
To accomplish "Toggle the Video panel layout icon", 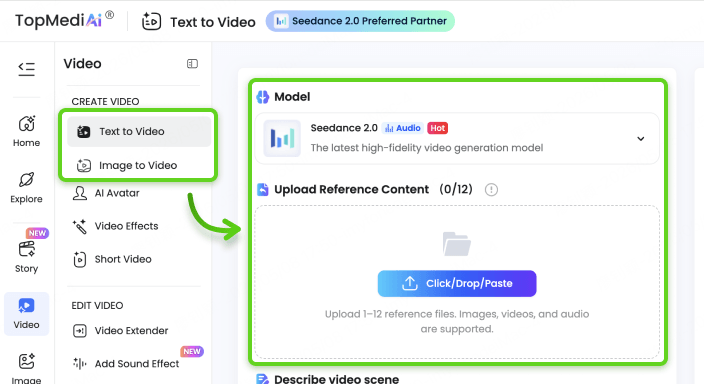I will (x=192, y=64).
